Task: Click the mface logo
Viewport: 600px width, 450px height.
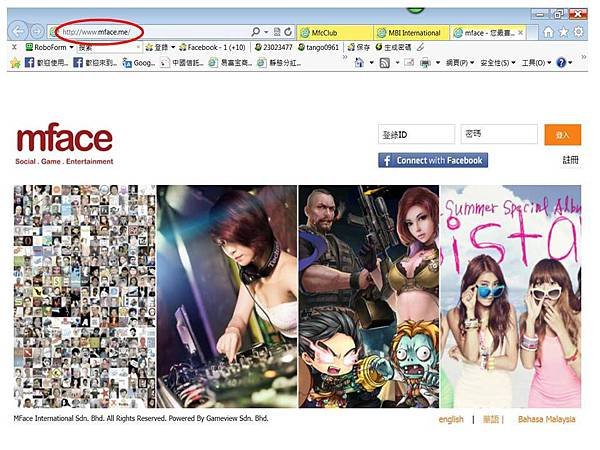Action: tap(64, 143)
